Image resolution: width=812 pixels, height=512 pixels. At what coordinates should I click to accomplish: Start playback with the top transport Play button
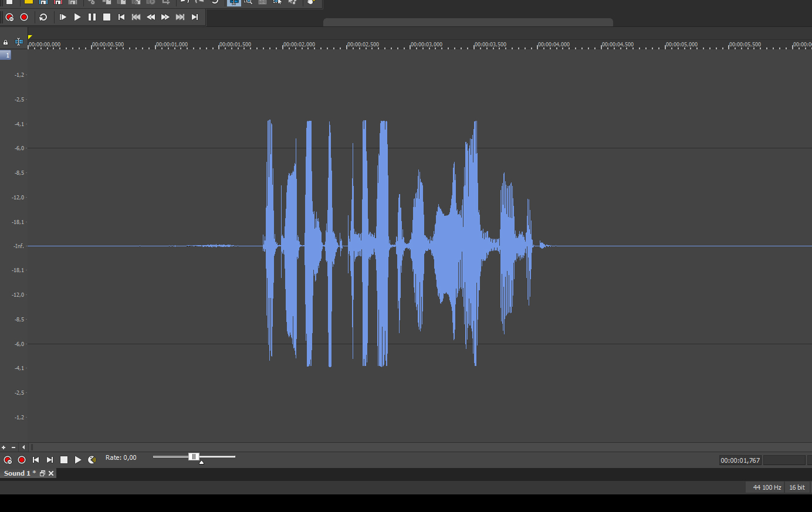tap(77, 18)
